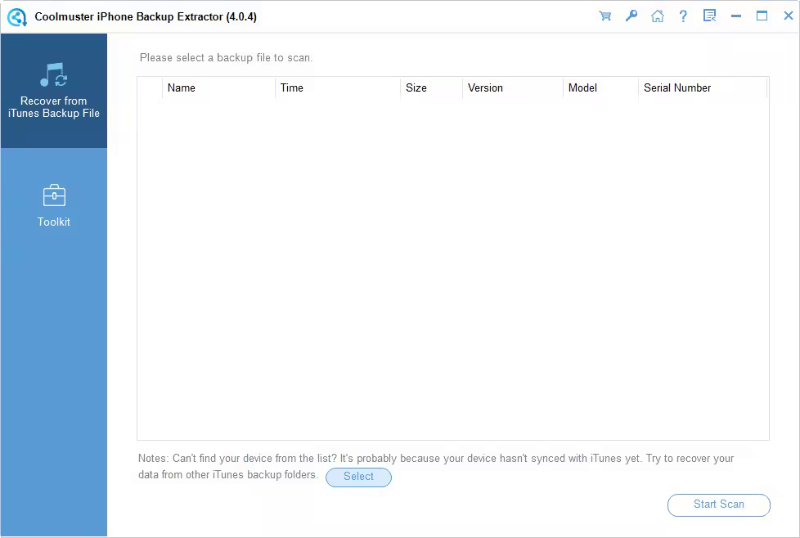800x538 pixels.
Task: Open the shopping cart purchase icon
Action: click(x=605, y=16)
